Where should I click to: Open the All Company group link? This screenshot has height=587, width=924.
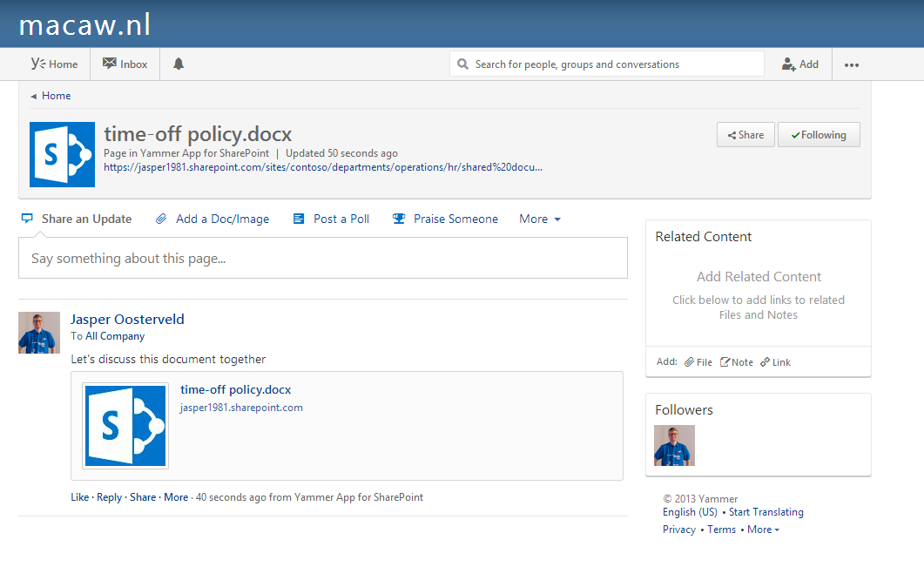115,336
